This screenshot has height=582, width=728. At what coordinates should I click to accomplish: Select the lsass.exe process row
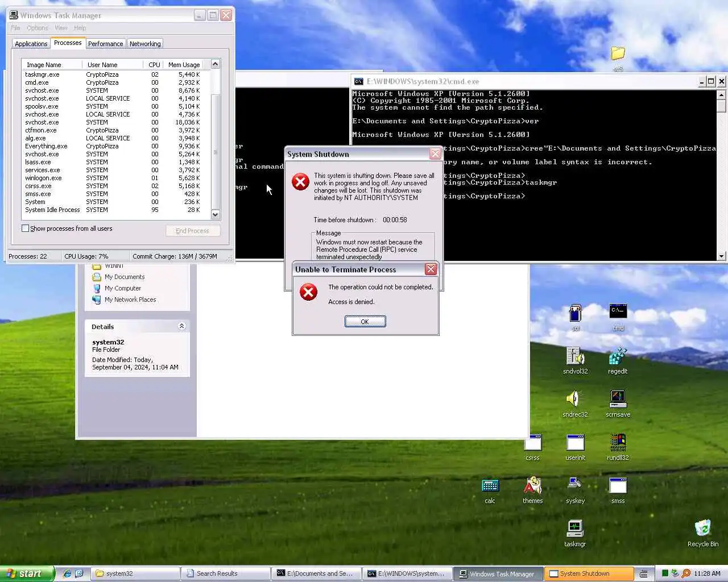pos(116,162)
